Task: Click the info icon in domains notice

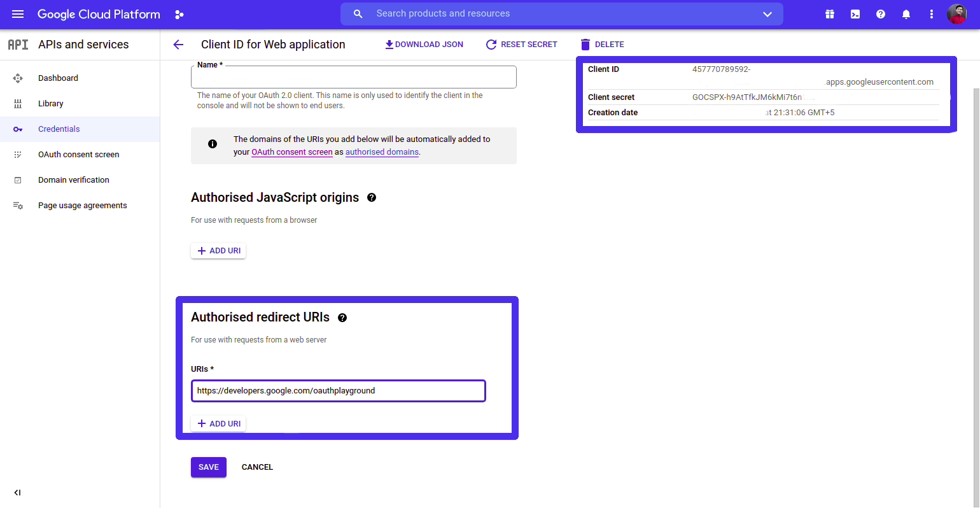Action: point(213,144)
